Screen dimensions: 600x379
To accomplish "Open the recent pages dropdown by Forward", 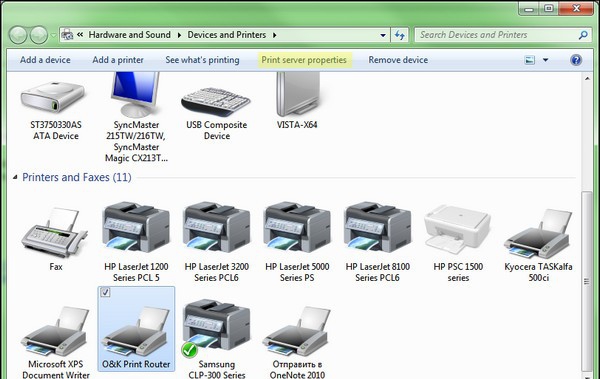I will (53, 35).
